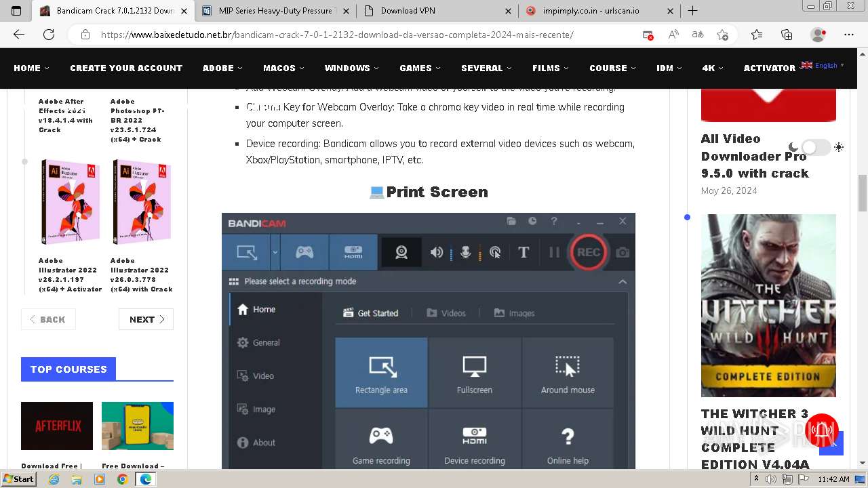Click the sun icon beside the theme switch
This screenshot has width=868, height=488.
[x=839, y=147]
